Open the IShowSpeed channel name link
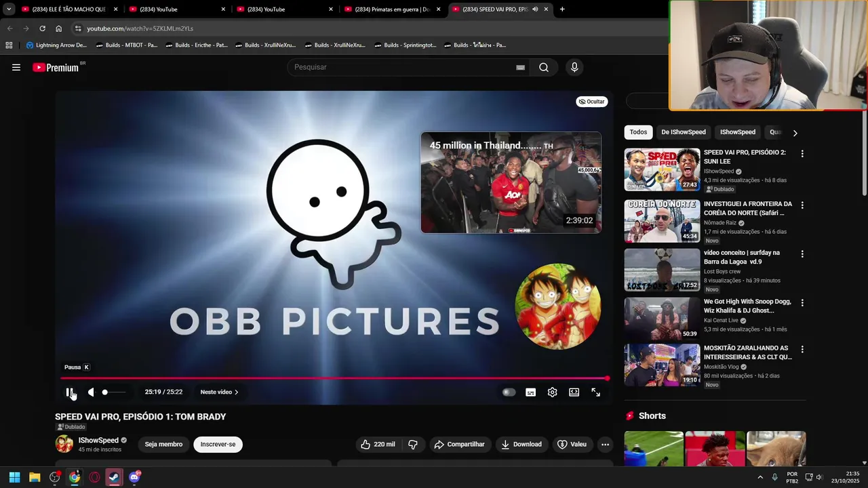 point(98,440)
